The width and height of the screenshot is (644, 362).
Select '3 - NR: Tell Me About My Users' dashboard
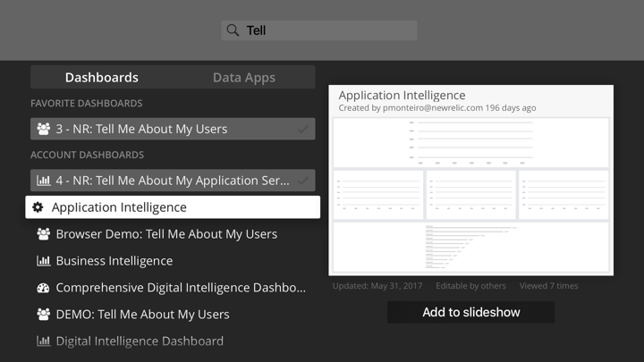[173, 129]
